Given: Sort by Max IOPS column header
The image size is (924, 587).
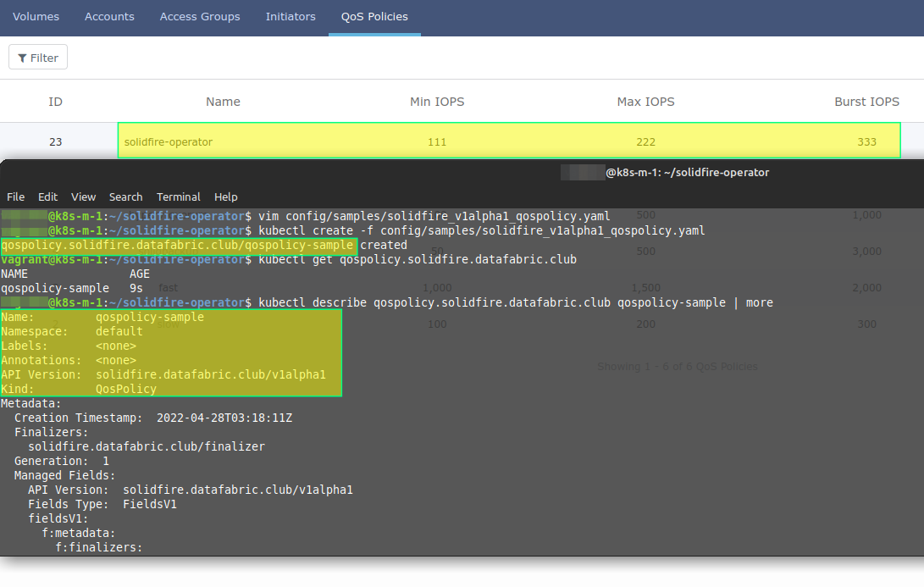Looking at the screenshot, I should pos(646,102).
